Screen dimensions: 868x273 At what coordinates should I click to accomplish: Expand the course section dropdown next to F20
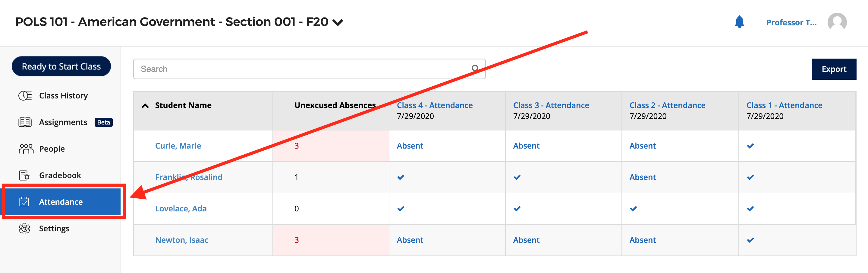pyautogui.click(x=338, y=22)
